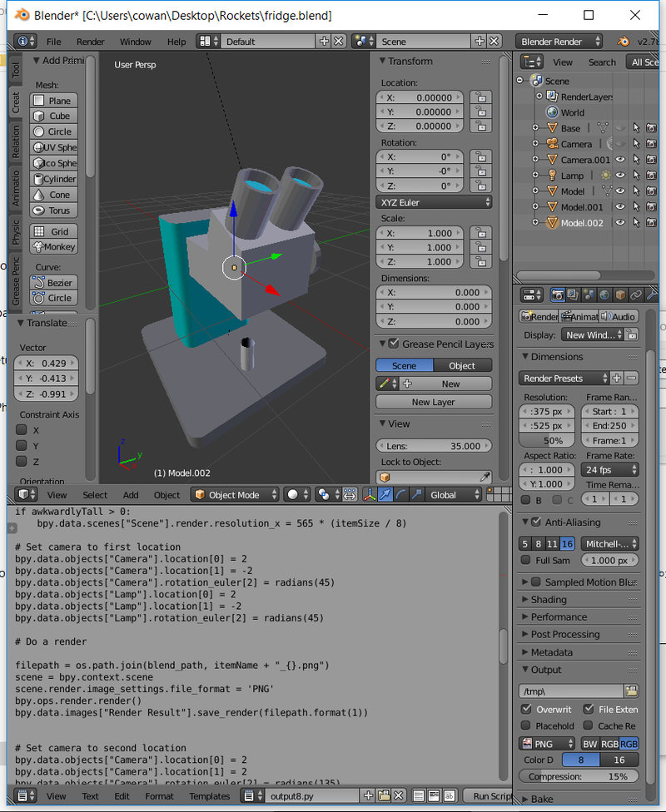Create a Bezier curve
Viewport: 666px width, 812px height.
(x=54, y=283)
